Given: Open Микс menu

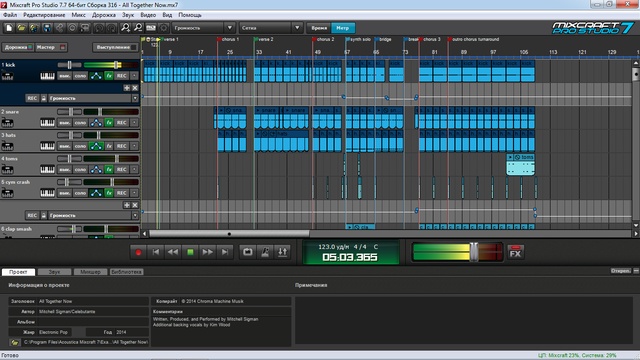Looking at the screenshot, I should (78, 15).
